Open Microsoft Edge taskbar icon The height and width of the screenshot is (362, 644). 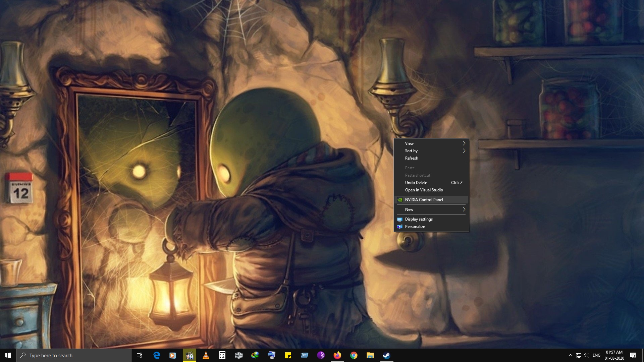[157, 355]
